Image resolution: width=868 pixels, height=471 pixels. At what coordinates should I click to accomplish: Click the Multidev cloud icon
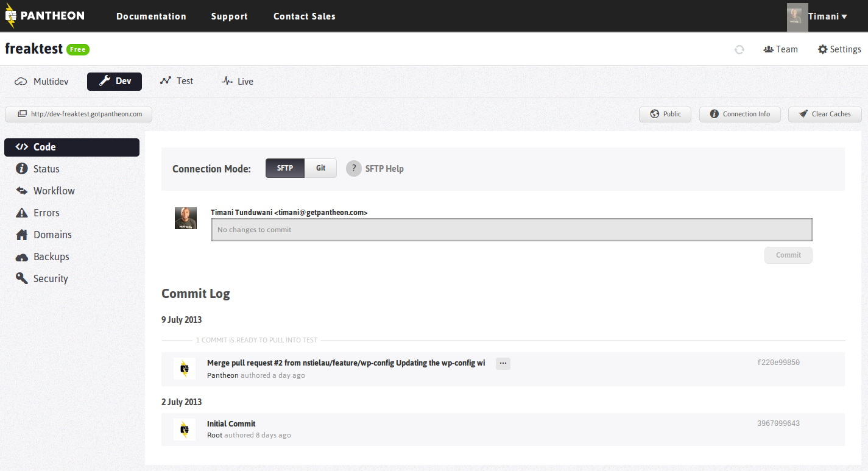[x=21, y=82]
